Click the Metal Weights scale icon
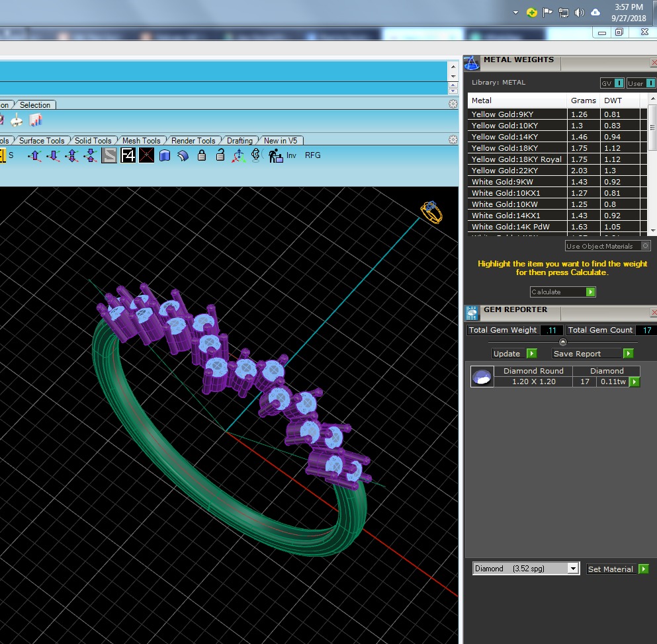The width and height of the screenshot is (657, 644). (471, 63)
